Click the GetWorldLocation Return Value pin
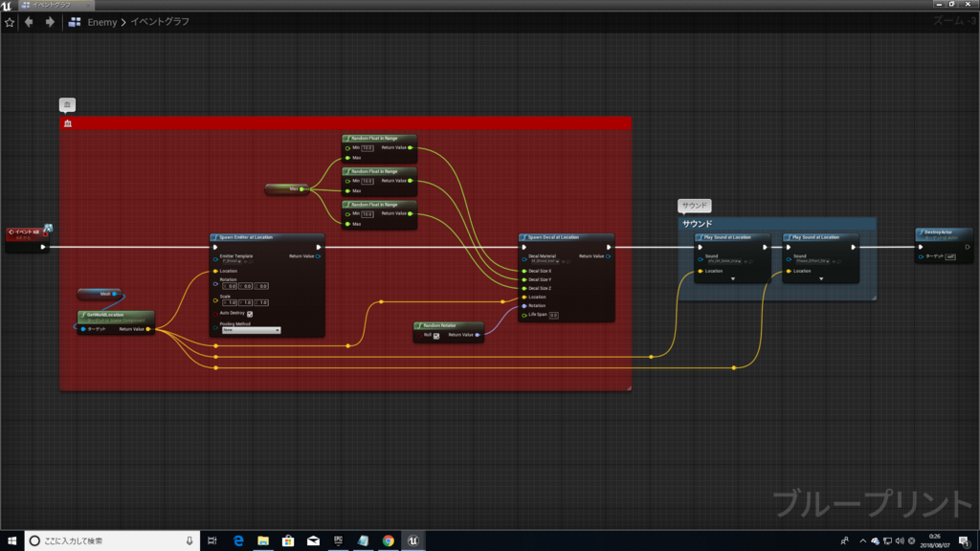Screen dimensions: 980x551 148,329
